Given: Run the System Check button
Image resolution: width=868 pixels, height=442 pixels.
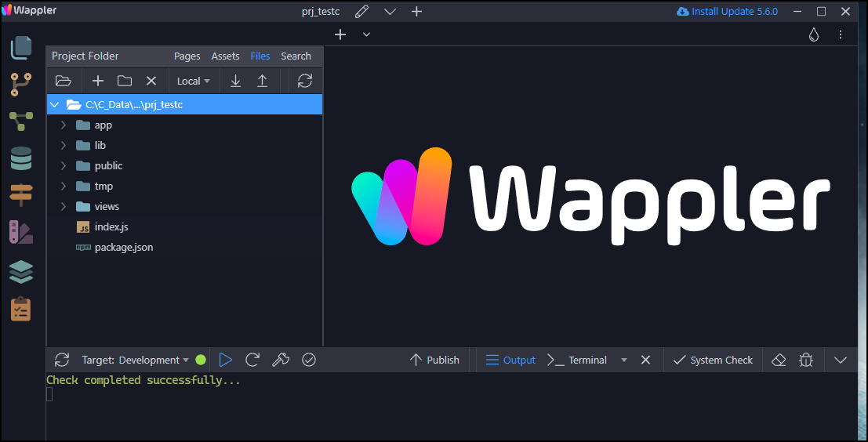Looking at the screenshot, I should point(713,360).
